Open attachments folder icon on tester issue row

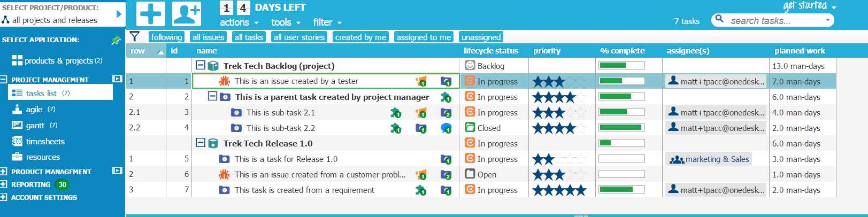pos(446,81)
